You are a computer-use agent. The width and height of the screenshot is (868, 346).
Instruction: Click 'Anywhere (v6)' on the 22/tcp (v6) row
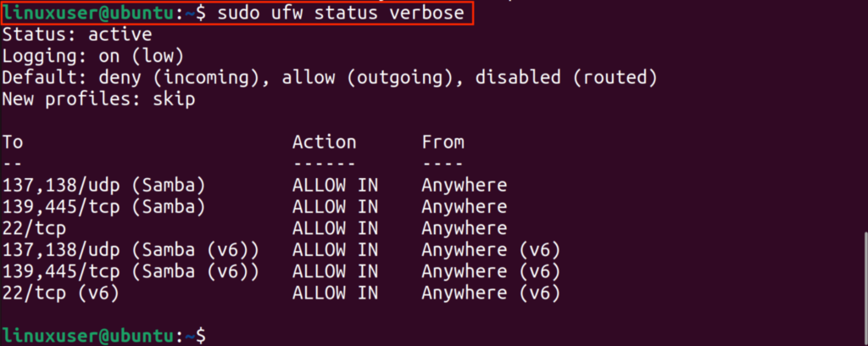pos(491,293)
